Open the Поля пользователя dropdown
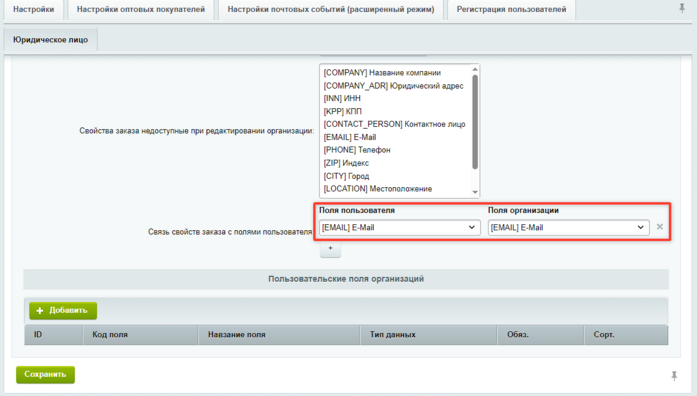 [x=400, y=228]
